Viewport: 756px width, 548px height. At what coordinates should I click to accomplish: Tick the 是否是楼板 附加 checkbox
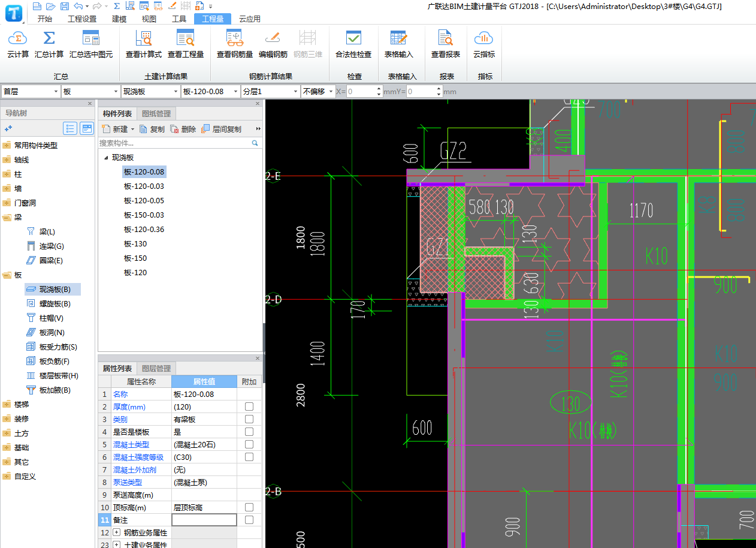249,432
